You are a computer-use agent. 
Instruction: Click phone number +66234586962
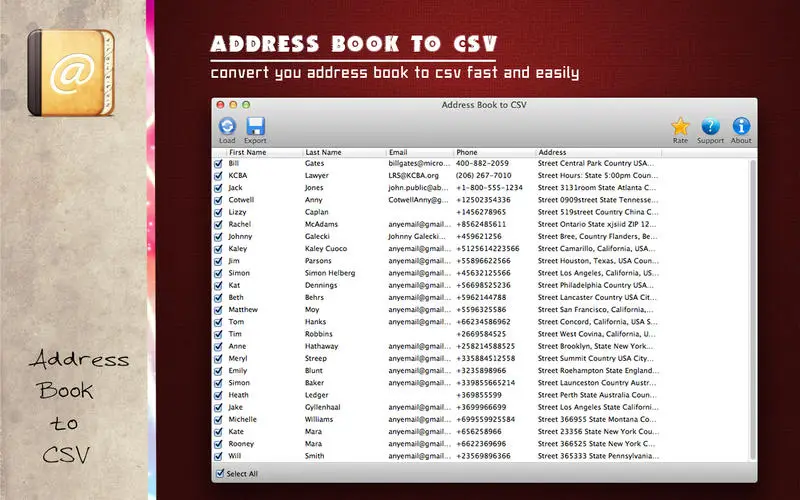click(x=483, y=322)
